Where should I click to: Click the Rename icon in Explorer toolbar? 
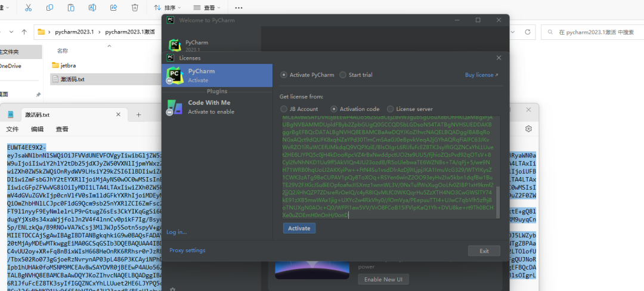point(92,7)
